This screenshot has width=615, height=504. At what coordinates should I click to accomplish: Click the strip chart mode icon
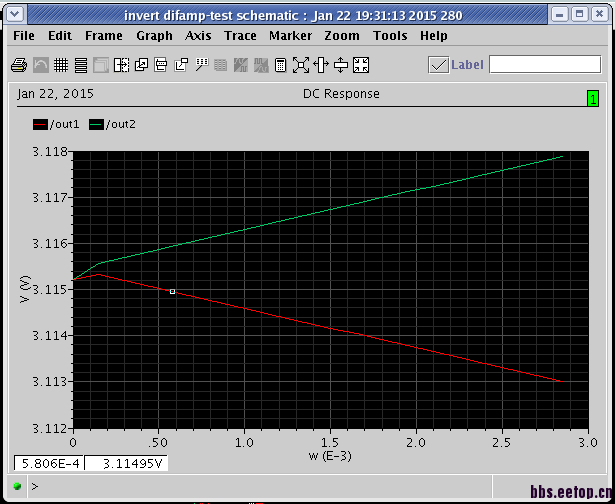(x=81, y=65)
